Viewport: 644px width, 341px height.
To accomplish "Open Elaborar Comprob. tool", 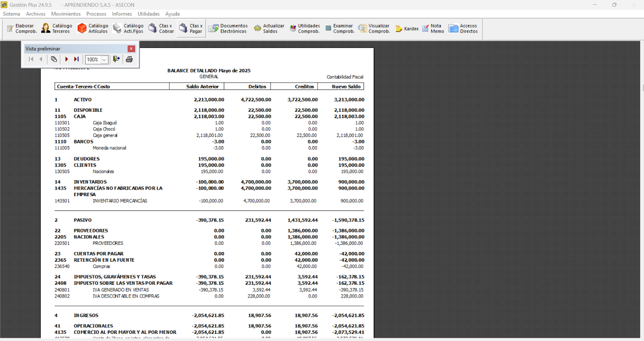I will (22, 29).
